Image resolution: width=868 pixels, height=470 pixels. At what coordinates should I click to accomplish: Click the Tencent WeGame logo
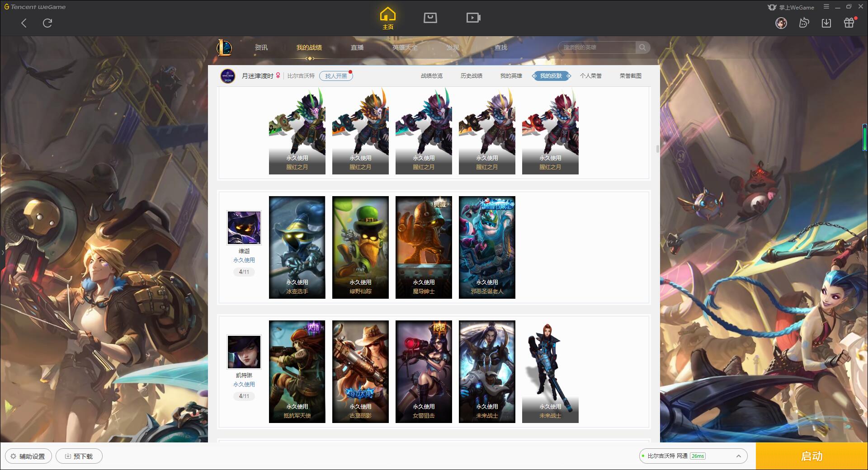35,7
